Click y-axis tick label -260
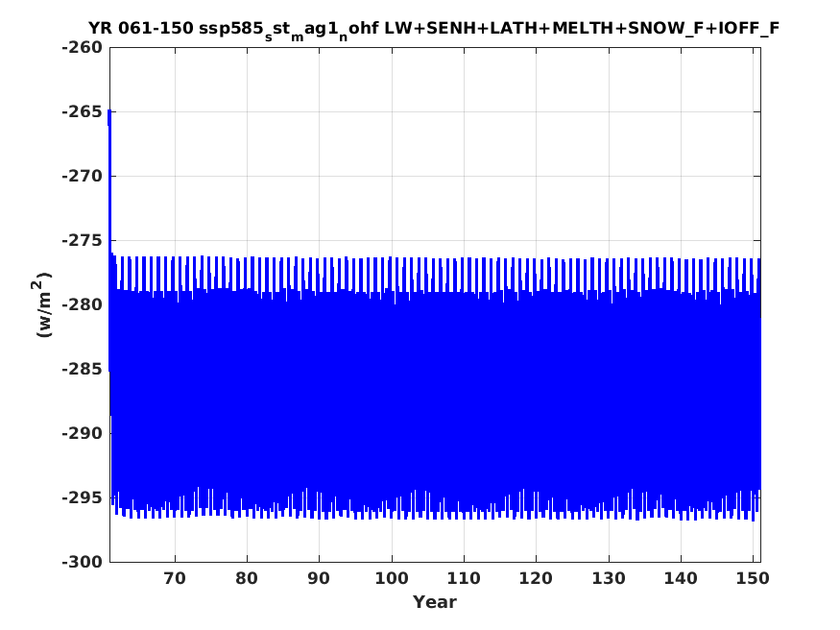840x630 pixels. coord(82,48)
